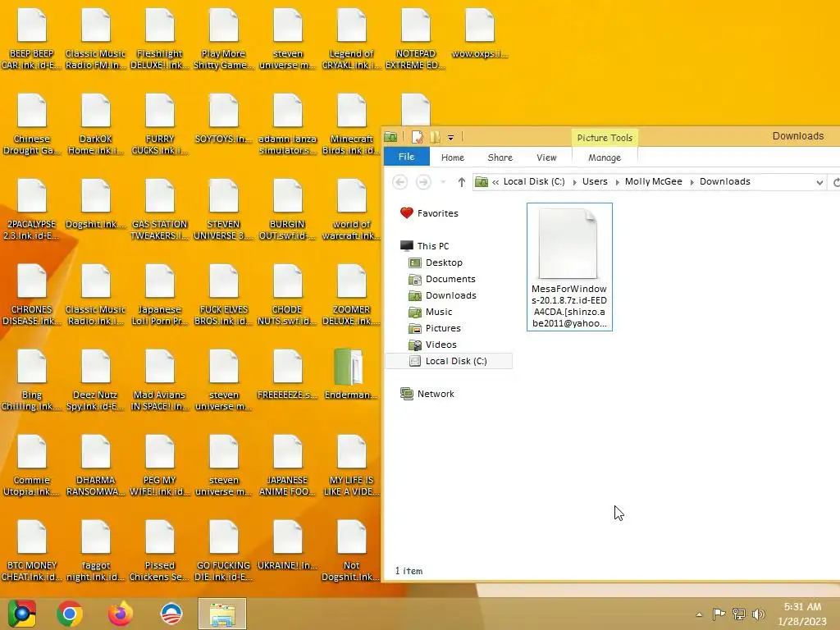Open Pictures in the navigation pane
This screenshot has width=840, height=630.
point(435,328)
